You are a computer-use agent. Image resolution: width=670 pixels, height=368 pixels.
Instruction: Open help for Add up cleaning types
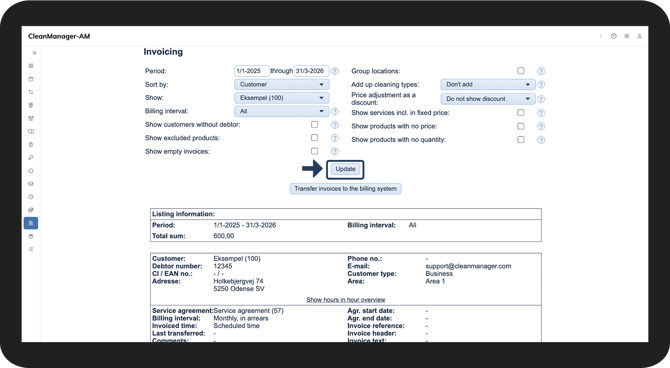pyautogui.click(x=541, y=85)
